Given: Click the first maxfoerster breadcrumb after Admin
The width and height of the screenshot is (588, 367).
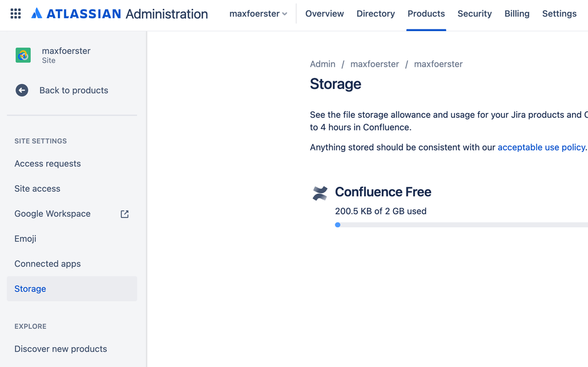Looking at the screenshot, I should (375, 64).
